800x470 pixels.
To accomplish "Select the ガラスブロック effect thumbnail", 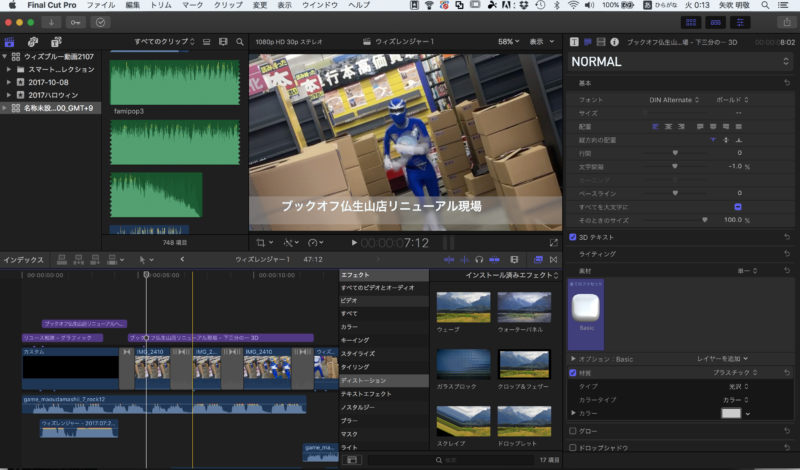I will coord(463,364).
